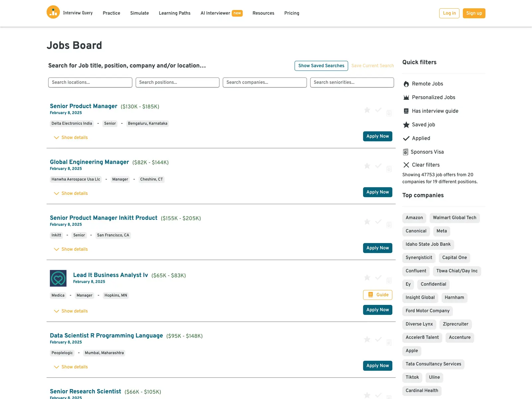
Task: Expand Show details for Data Scientist R job
Action: (71, 367)
